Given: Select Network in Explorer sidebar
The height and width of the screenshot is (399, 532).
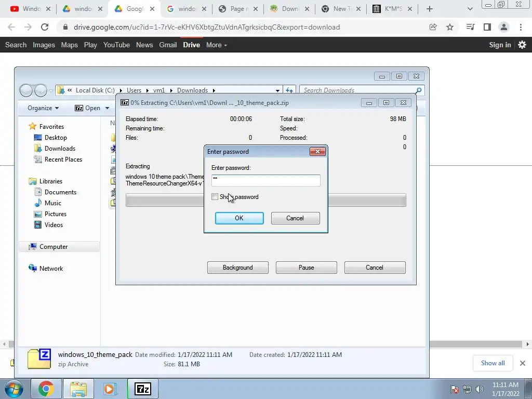Looking at the screenshot, I should point(46,269).
